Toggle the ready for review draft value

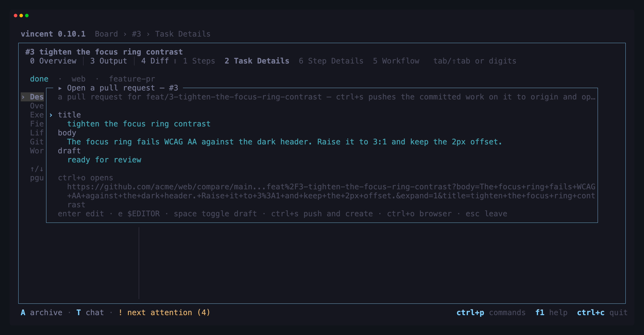coord(104,160)
